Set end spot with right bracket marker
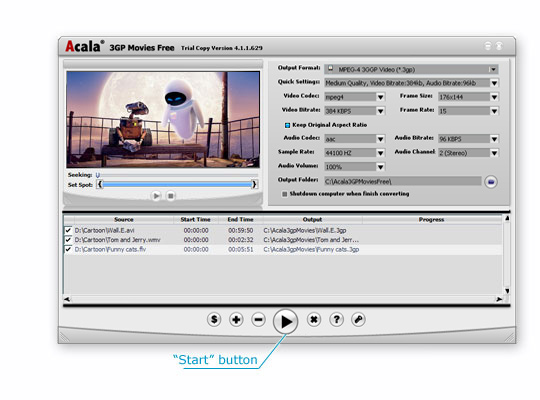This screenshot has height=400, width=540. click(254, 184)
